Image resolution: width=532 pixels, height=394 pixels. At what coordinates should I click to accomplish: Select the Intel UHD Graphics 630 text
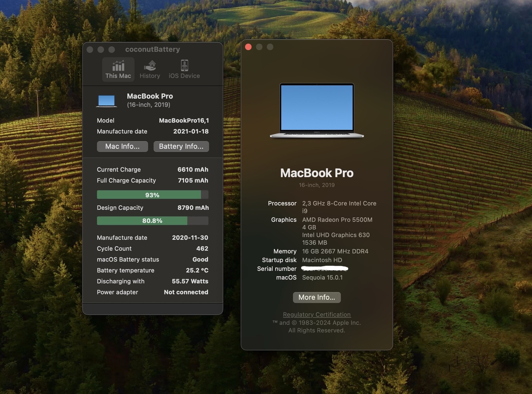click(336, 235)
